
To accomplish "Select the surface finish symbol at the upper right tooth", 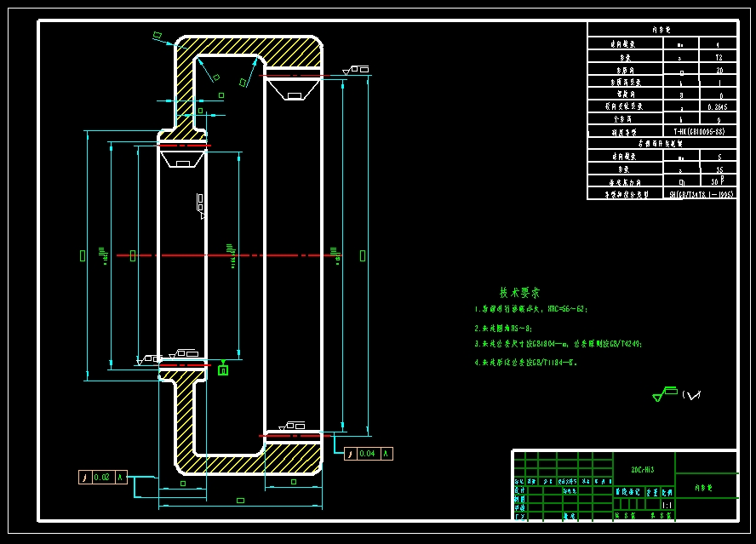I will pyautogui.click(x=356, y=70).
